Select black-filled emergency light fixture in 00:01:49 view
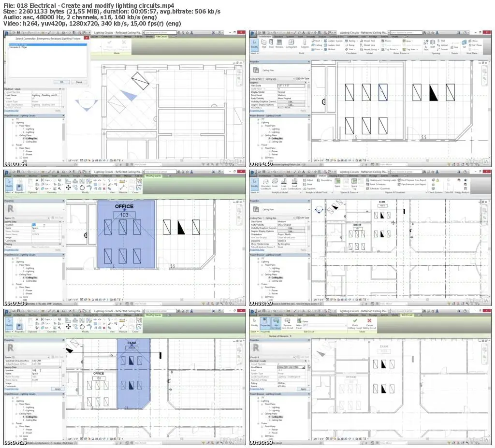Image resolution: width=495 pixels, height=448 pixels. pos(434,92)
